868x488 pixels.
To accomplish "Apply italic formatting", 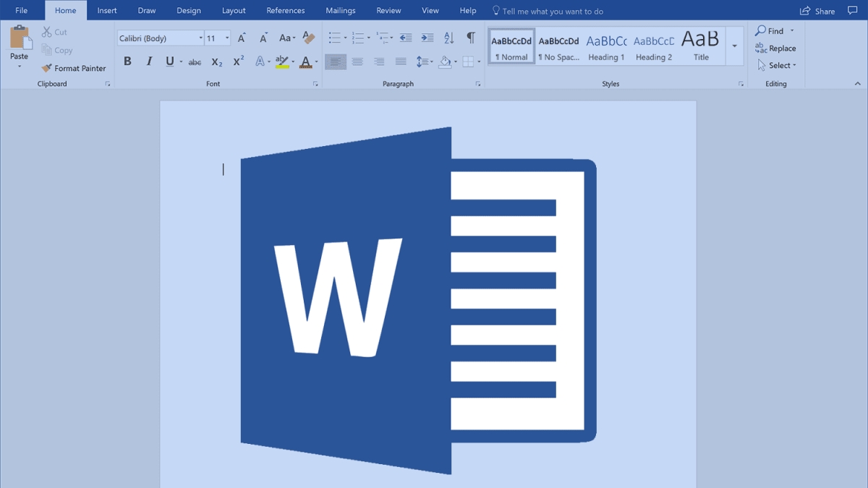I will click(149, 61).
